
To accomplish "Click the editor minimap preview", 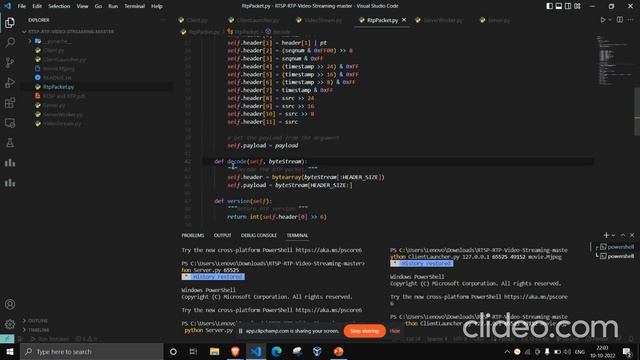I will pos(612,60).
